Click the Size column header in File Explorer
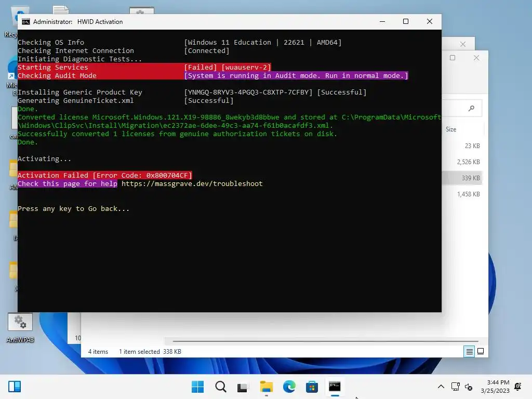This screenshot has width=532, height=399. pos(451,129)
